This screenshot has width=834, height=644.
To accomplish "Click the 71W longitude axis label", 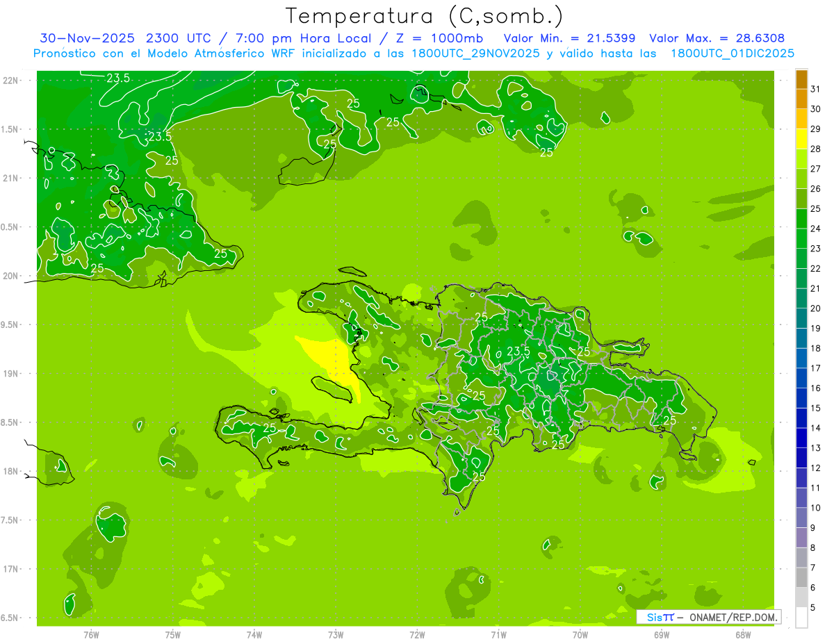I will coord(498,635).
